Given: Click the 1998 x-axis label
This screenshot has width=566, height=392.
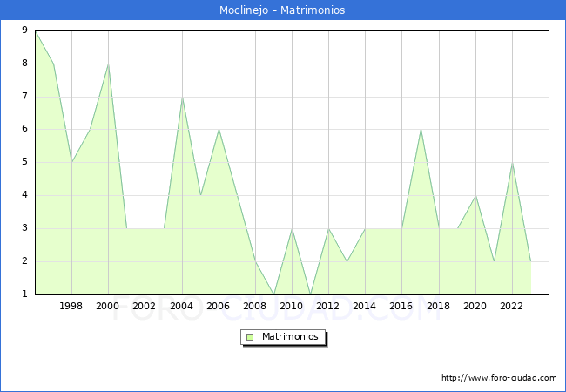Looking at the screenshot, I should [71, 306].
